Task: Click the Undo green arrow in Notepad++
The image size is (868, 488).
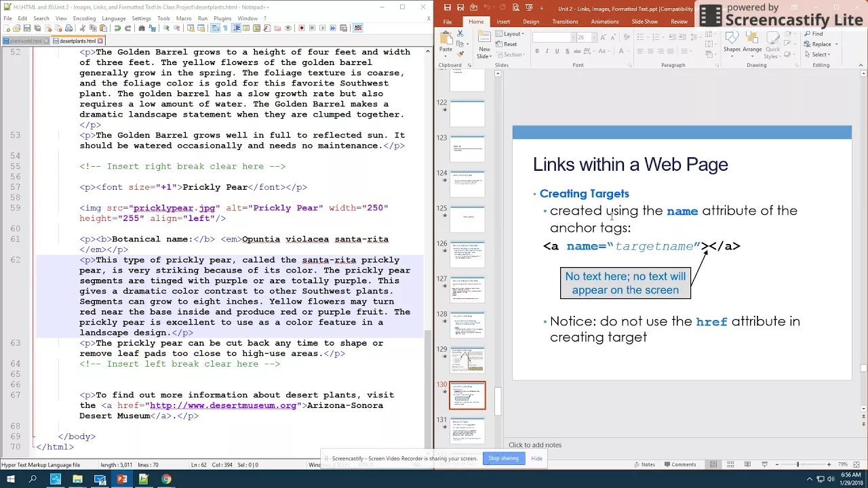Action: click(117, 28)
